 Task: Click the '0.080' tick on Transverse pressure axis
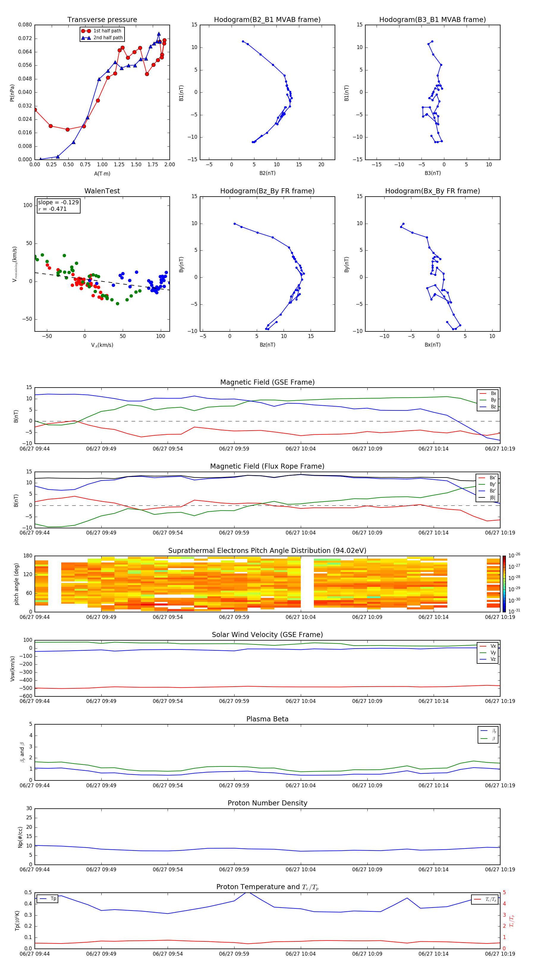tap(25, 25)
